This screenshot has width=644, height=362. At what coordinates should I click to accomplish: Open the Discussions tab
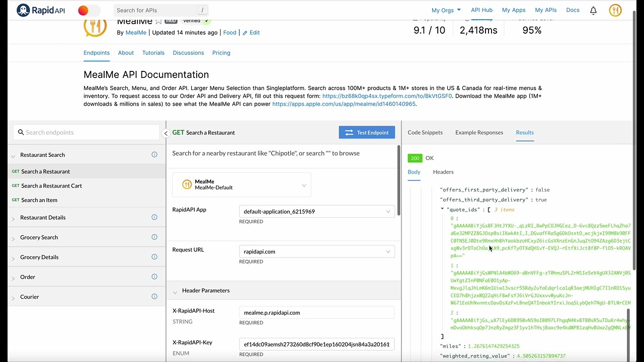[188, 53]
